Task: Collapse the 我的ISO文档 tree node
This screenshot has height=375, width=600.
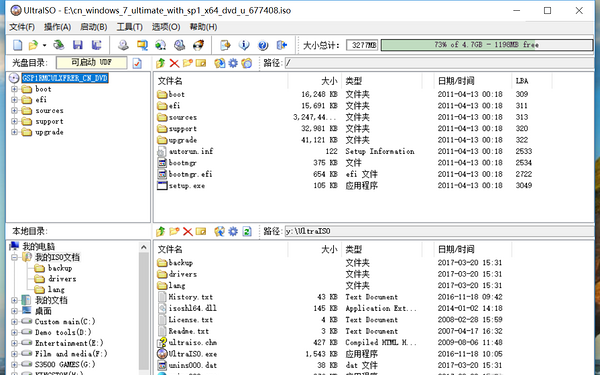Action: pyautogui.click(x=14, y=257)
